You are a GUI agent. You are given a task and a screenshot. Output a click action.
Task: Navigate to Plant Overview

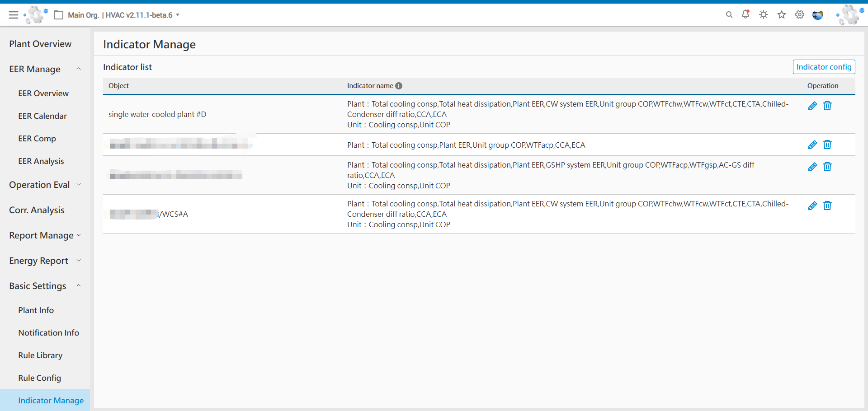[40, 43]
